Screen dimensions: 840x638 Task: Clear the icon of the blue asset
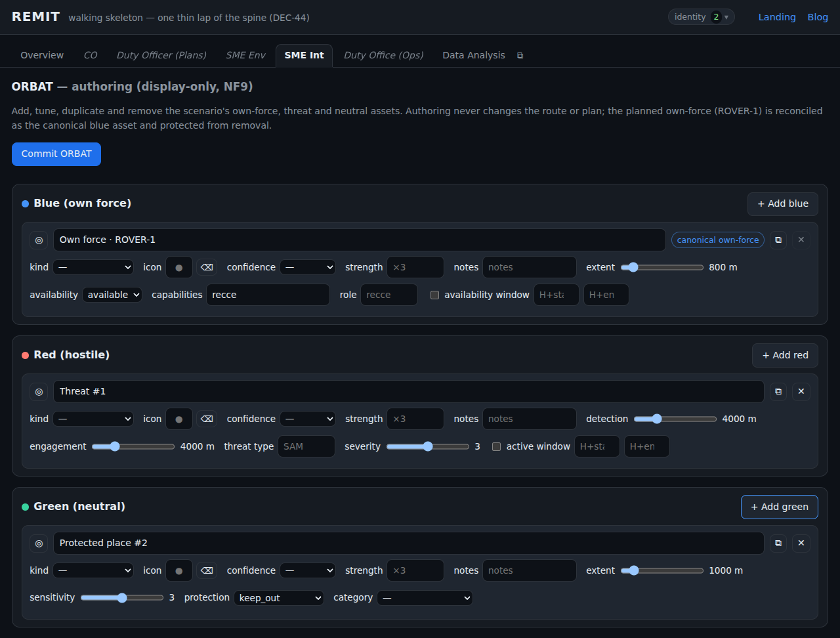pos(207,268)
